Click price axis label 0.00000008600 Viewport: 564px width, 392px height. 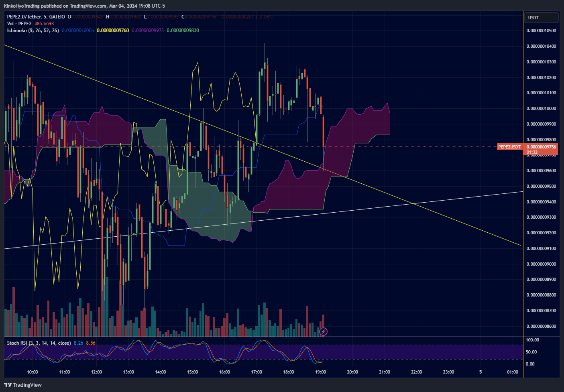coord(541,326)
